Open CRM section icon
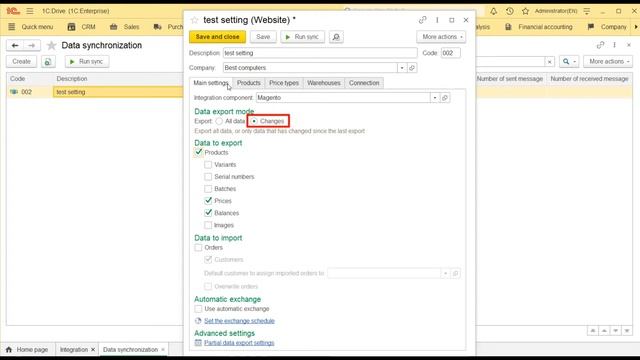 coord(71,27)
